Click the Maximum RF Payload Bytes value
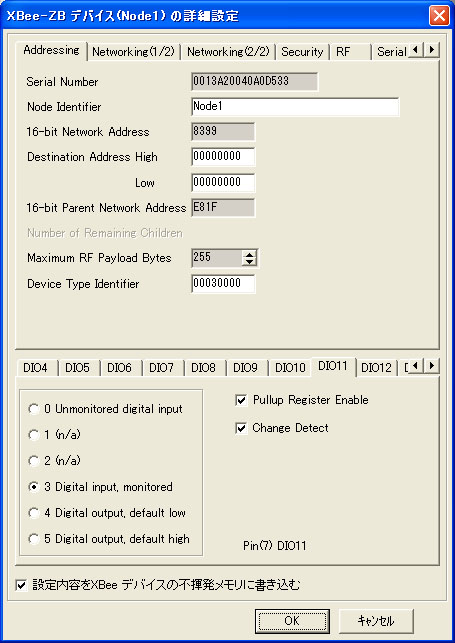The width and height of the screenshot is (455, 643). pyautogui.click(x=217, y=258)
